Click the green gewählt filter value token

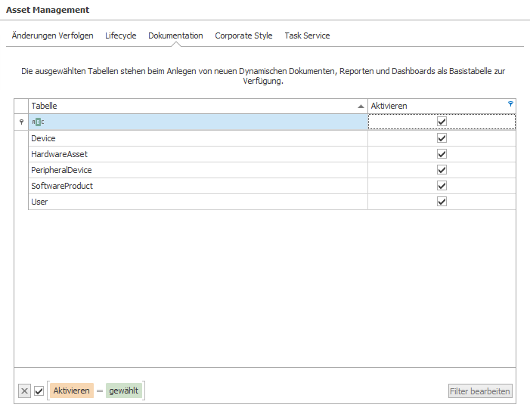(x=124, y=391)
